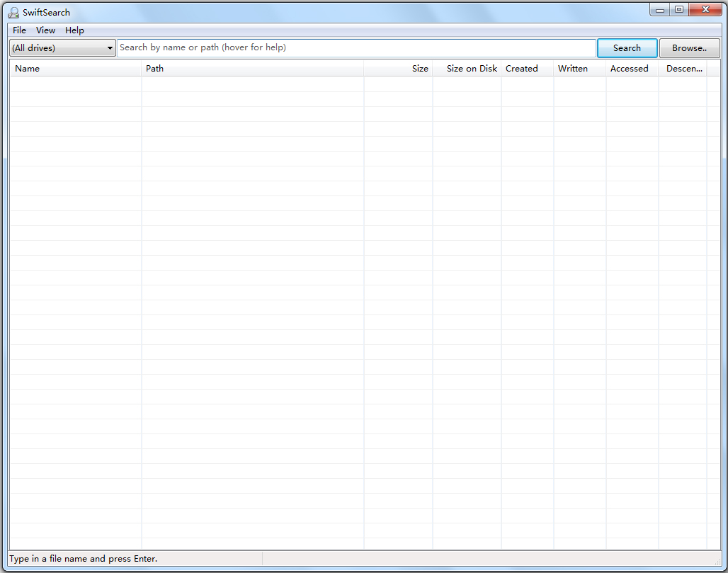Sort by the Path column header

coord(253,68)
